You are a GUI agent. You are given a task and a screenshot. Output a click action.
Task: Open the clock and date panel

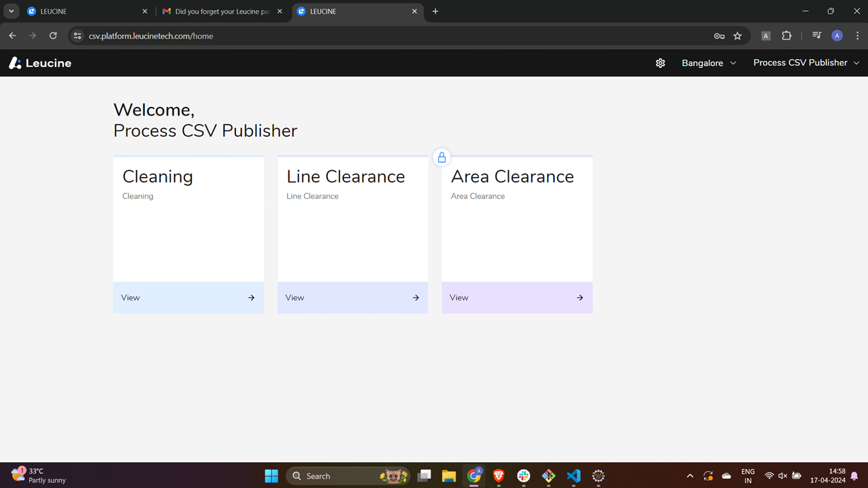[828, 476]
